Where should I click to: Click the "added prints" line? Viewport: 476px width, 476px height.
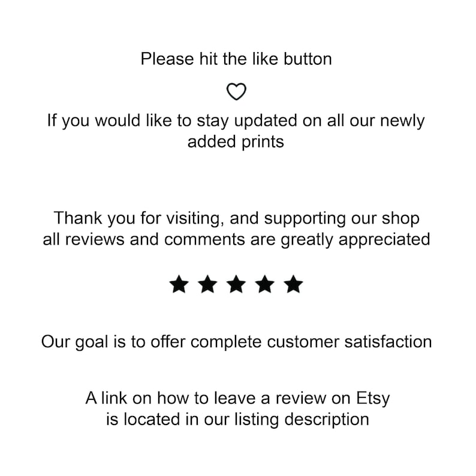[236, 142]
